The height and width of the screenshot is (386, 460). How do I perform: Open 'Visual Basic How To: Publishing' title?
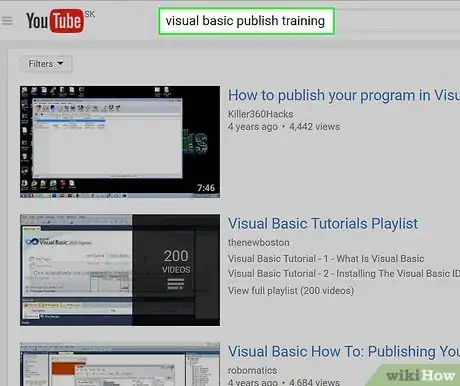[x=344, y=351]
